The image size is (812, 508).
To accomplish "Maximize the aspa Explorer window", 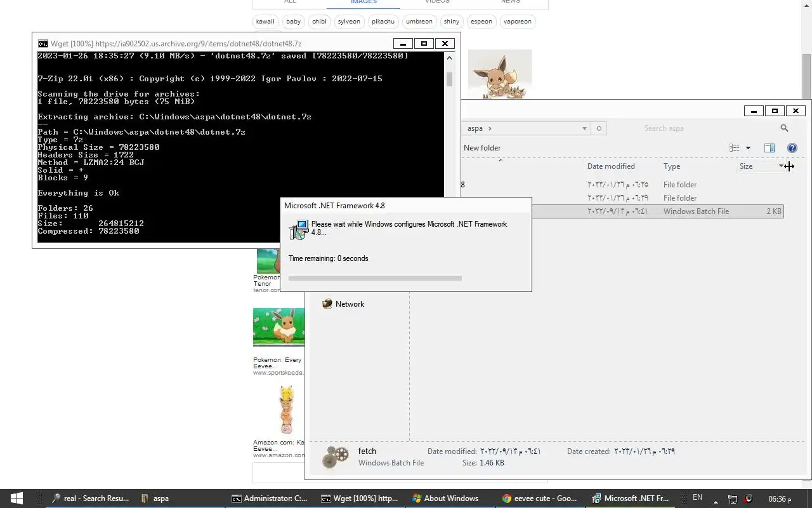I will [x=775, y=110].
